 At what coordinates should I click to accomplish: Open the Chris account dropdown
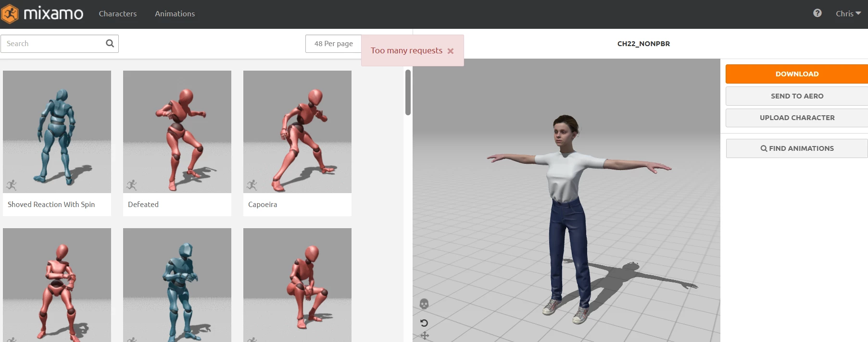tap(848, 13)
